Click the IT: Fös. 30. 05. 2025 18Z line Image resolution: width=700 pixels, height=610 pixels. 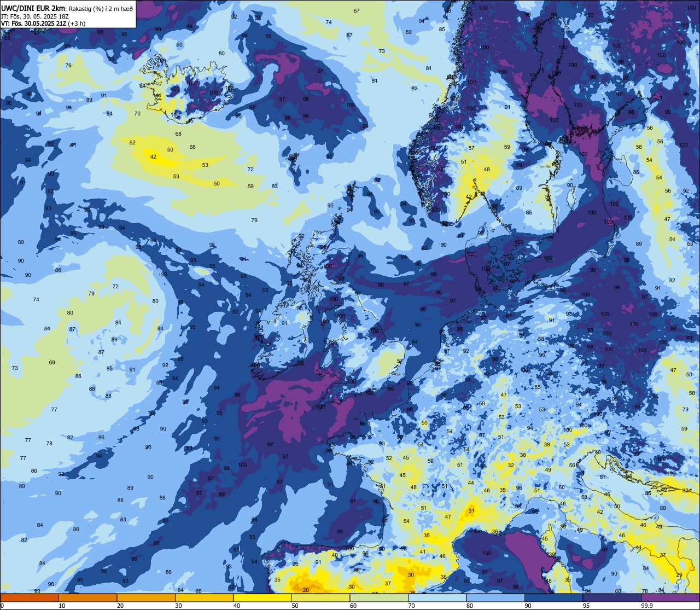click(34, 16)
